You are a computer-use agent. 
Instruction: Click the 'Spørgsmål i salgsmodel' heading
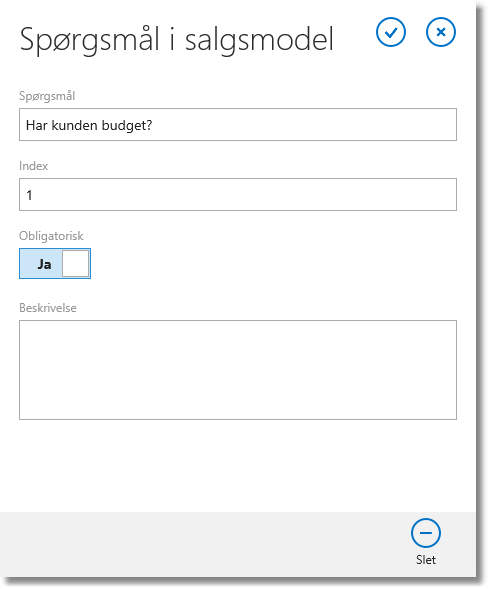[x=177, y=40]
